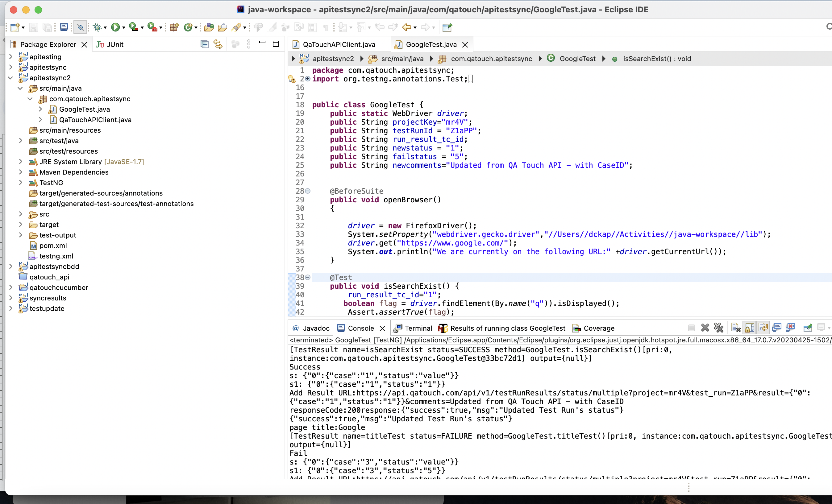Toggle Word Wrap in Console
832x504 pixels.
763,328
